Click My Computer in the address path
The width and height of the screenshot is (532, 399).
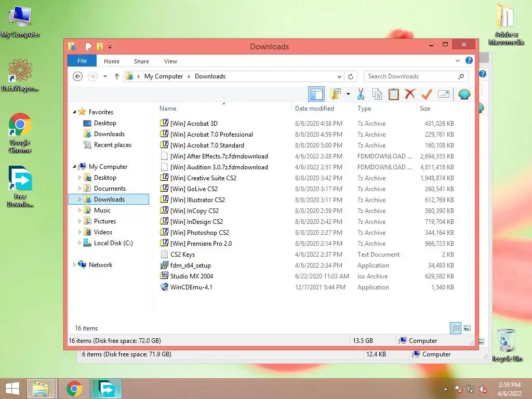[164, 76]
